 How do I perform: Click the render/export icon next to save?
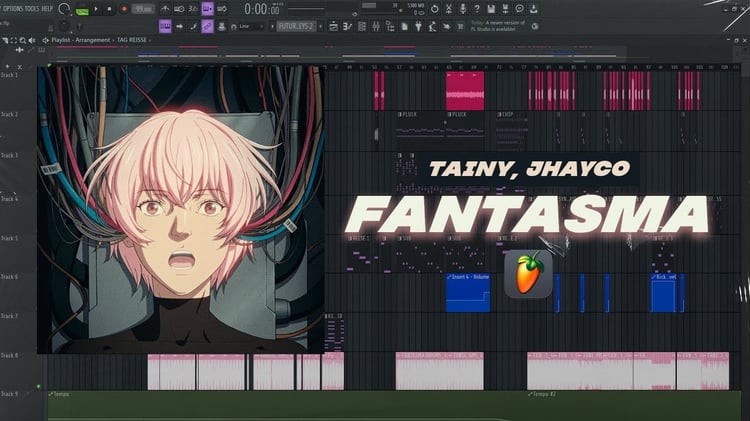click(505, 9)
